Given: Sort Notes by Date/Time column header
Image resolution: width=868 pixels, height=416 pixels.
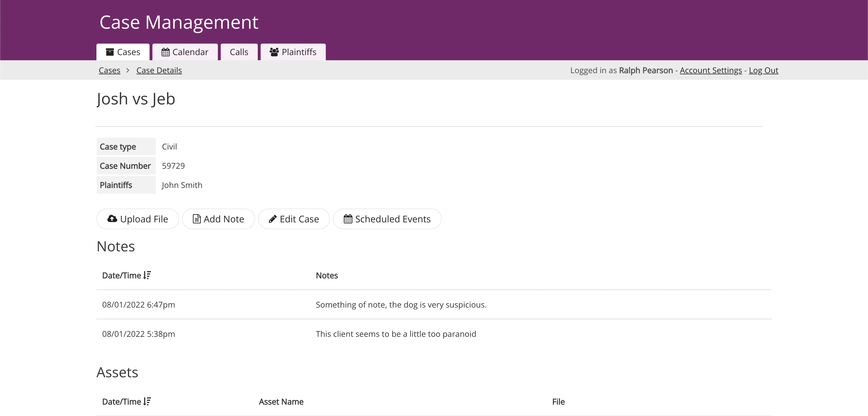Looking at the screenshot, I should [122, 275].
